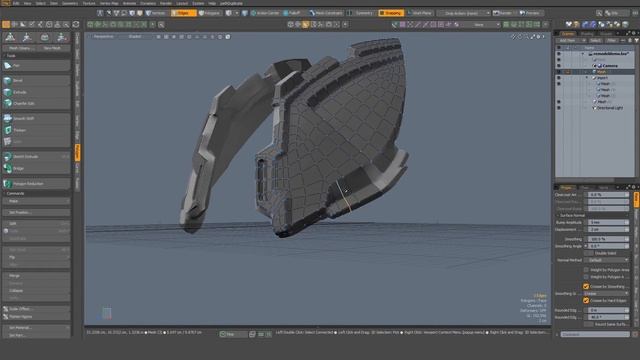Click the Smoothing percentage field
Screen dimensions: 640x360
(x=608, y=239)
